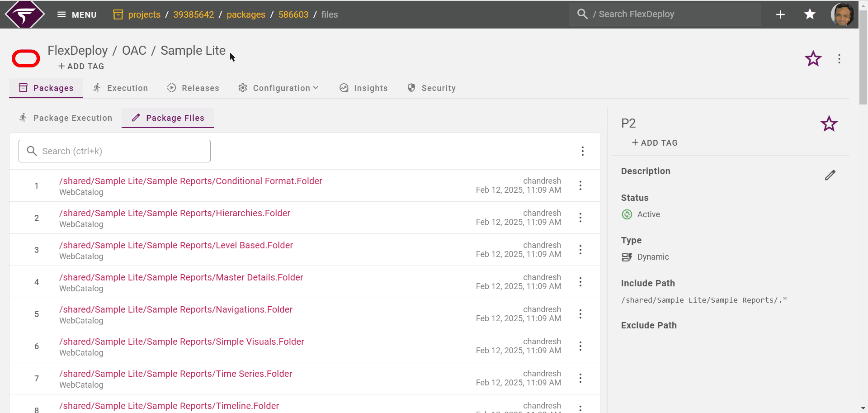Add a tag to Sample Lite project

pos(81,66)
